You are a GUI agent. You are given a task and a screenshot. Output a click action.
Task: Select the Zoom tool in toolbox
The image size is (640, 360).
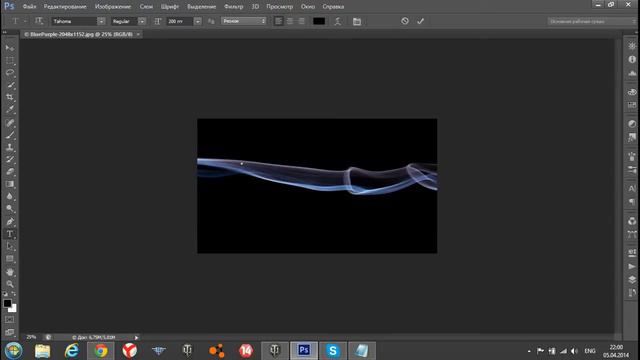pos(10,284)
